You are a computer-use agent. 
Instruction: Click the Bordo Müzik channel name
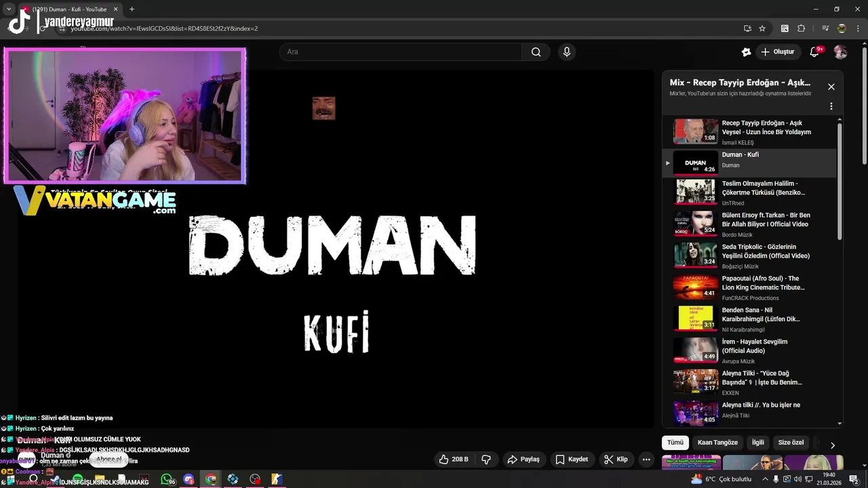pyautogui.click(x=736, y=235)
